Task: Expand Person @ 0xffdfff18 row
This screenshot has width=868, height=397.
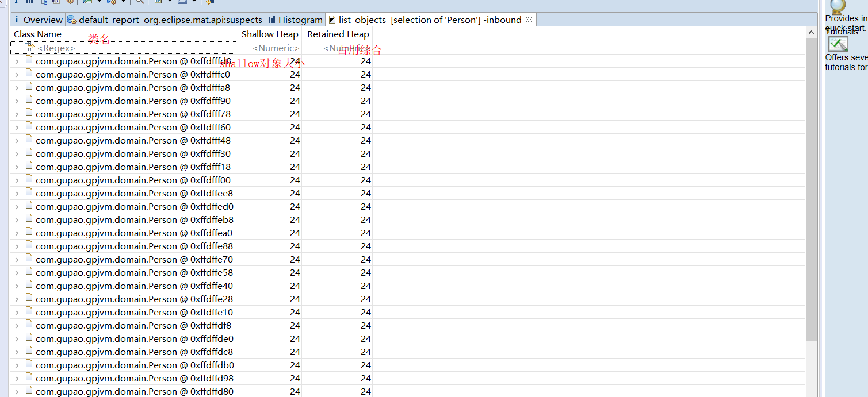Action: [x=17, y=167]
